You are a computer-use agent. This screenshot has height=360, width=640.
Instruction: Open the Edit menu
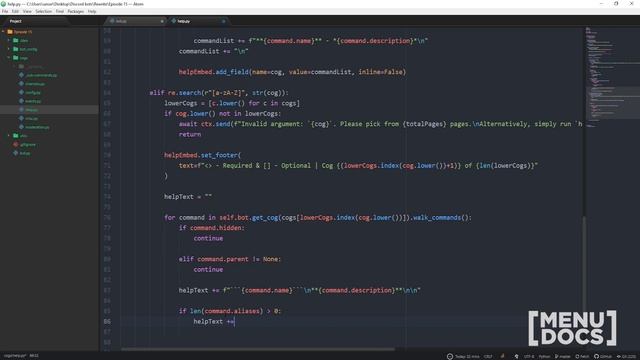pos(16,11)
